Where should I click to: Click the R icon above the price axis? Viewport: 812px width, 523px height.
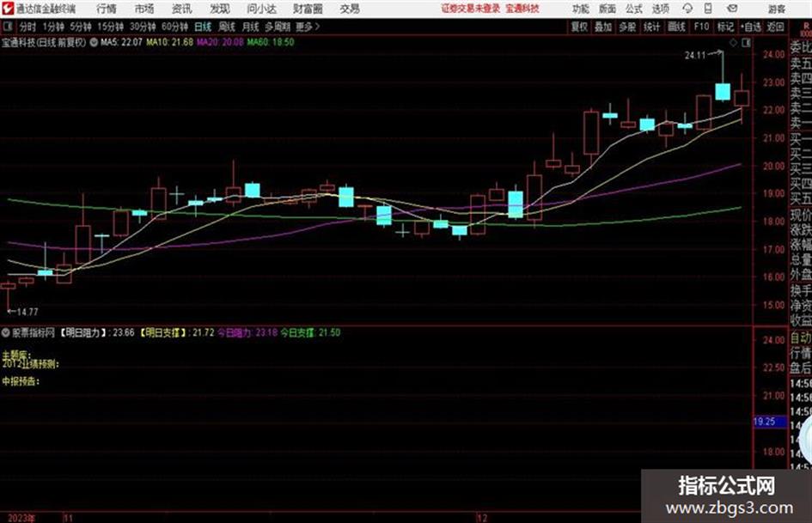pyautogui.click(x=805, y=26)
